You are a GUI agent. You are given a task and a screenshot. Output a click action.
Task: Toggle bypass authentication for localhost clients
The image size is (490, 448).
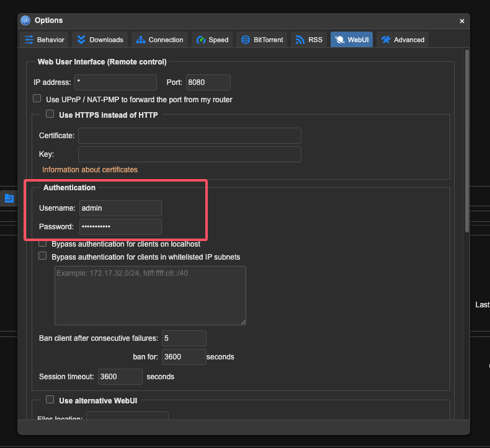43,243
